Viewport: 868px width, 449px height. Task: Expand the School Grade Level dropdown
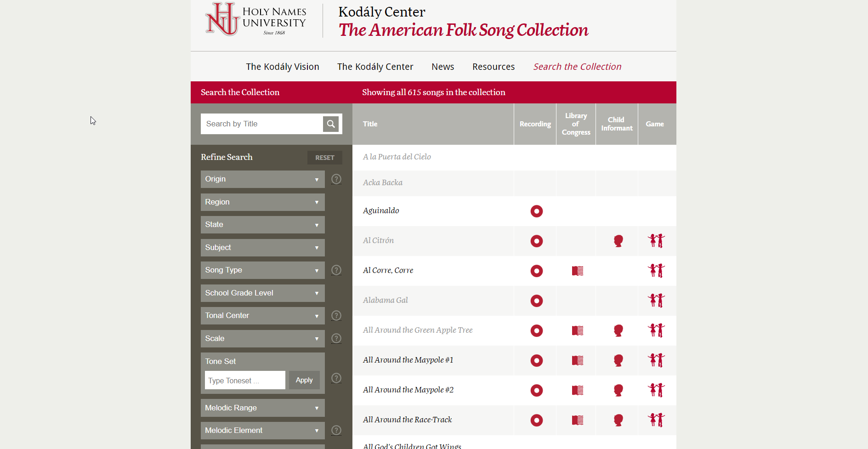[263, 293]
